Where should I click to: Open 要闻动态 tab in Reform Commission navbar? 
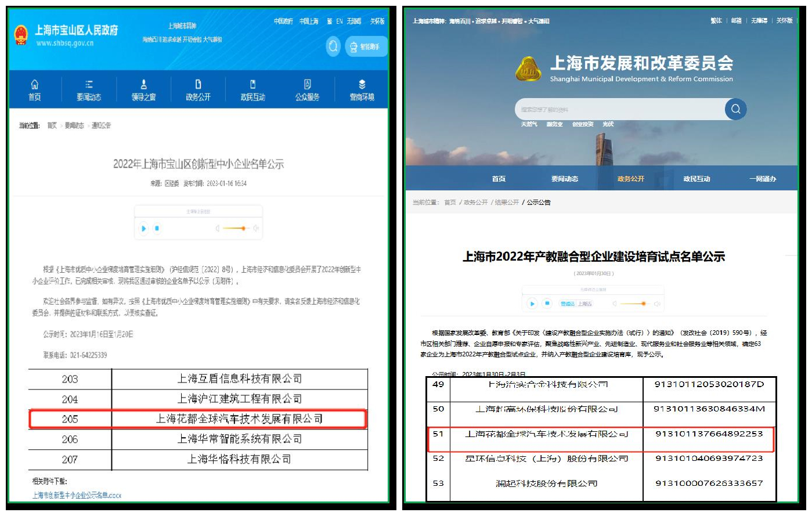click(x=565, y=179)
